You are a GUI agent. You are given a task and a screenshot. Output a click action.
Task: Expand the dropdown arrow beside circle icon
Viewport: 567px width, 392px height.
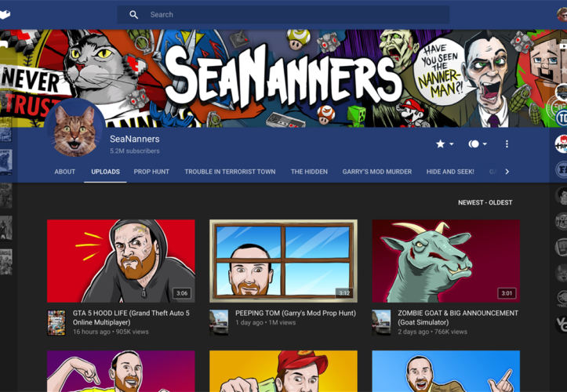[x=485, y=144]
